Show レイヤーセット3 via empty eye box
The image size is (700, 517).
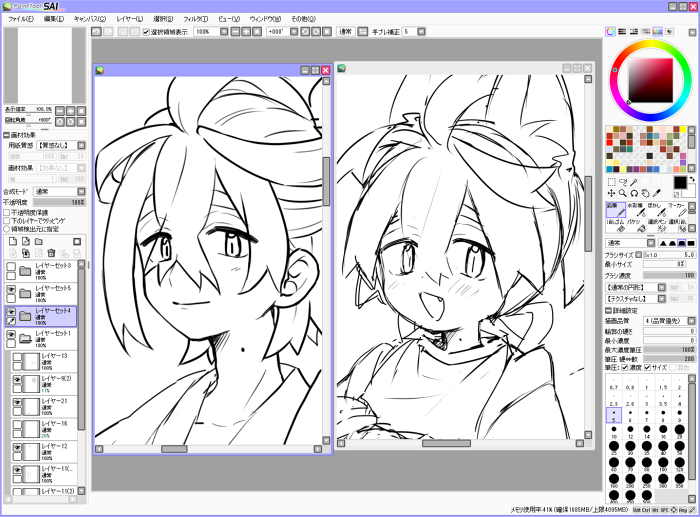coord(11,267)
